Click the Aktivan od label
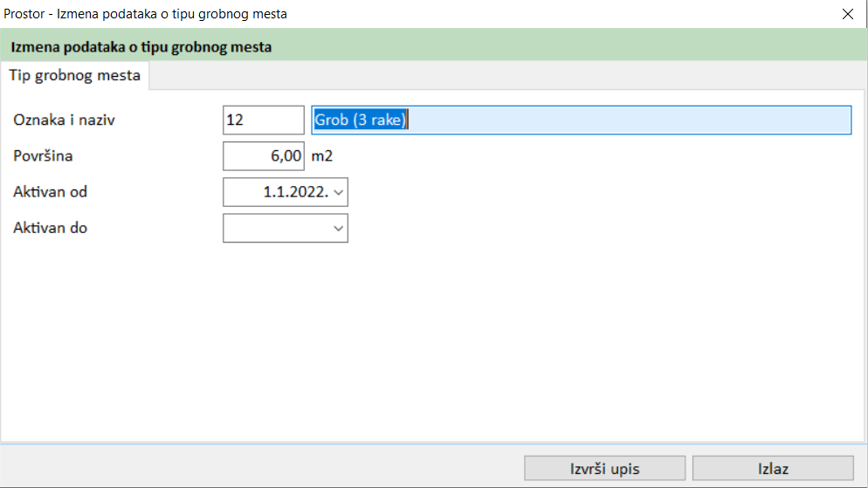868x488 pixels. coord(51,192)
